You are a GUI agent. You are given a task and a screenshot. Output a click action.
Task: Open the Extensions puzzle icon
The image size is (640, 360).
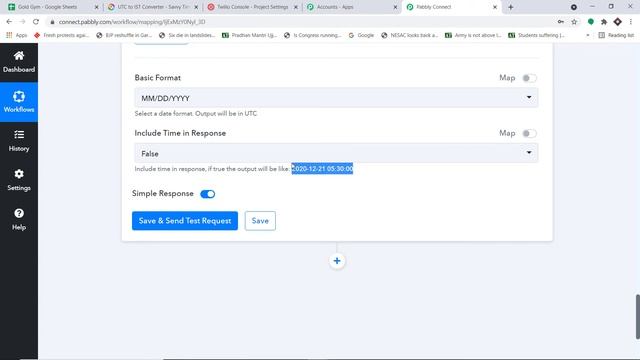pos(604,22)
